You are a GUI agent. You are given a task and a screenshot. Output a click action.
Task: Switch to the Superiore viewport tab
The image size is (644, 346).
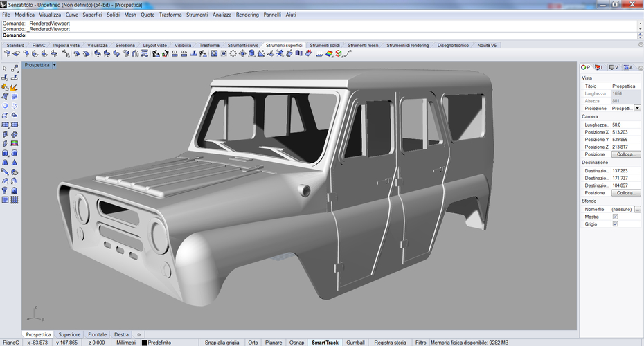tap(69, 334)
